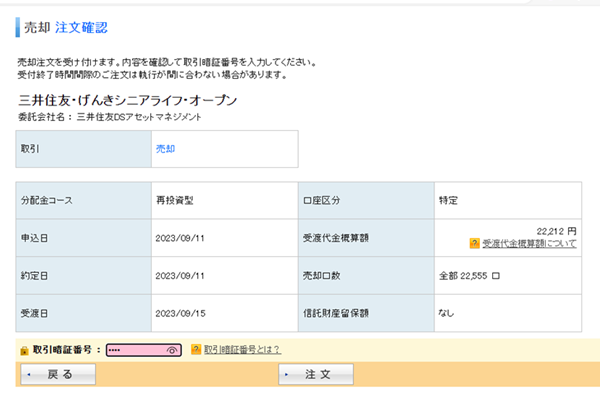Select fund name 三井住友・げんきシニアライフ・オープン

(127, 100)
